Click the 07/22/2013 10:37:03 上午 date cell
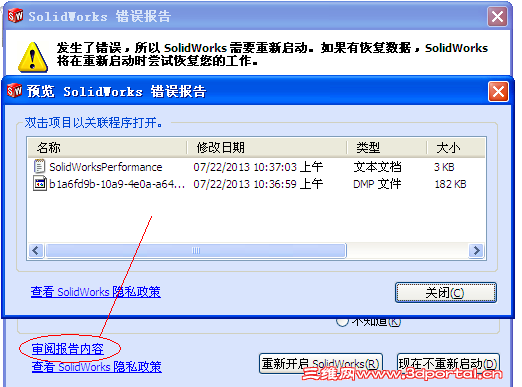Screen dimensions: 522x387 coord(258,167)
